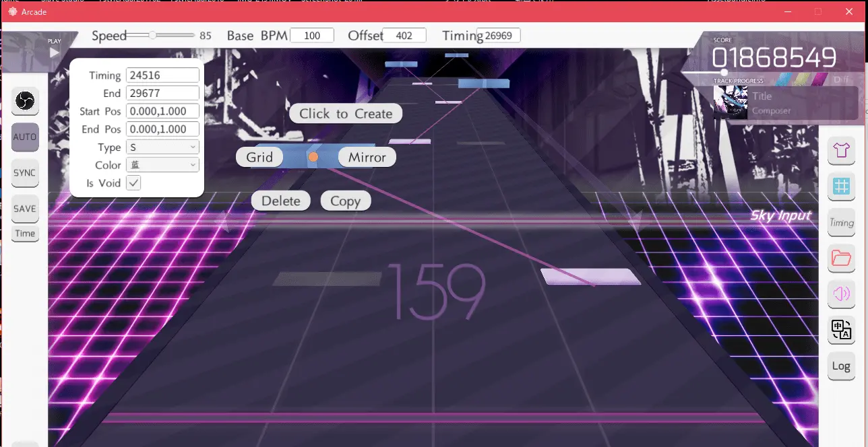The width and height of the screenshot is (868, 447).
Task: Toggle AUTO play mode
Action: 25,137
